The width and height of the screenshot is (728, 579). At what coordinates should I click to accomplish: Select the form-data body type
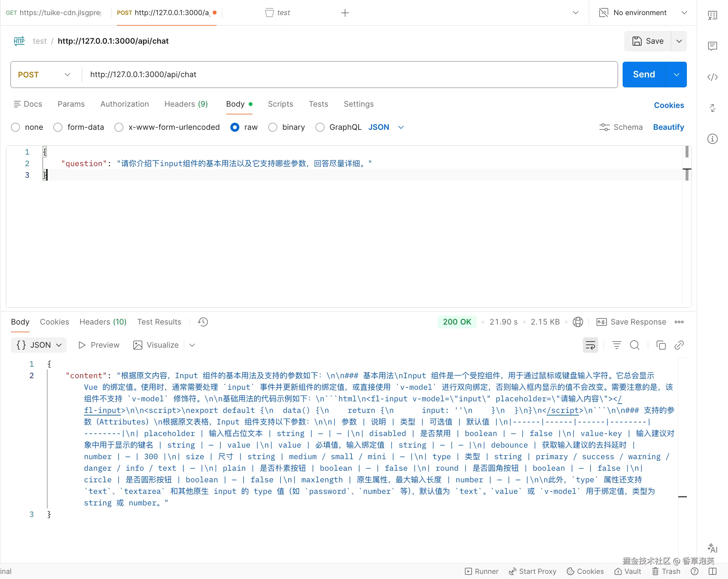point(58,127)
